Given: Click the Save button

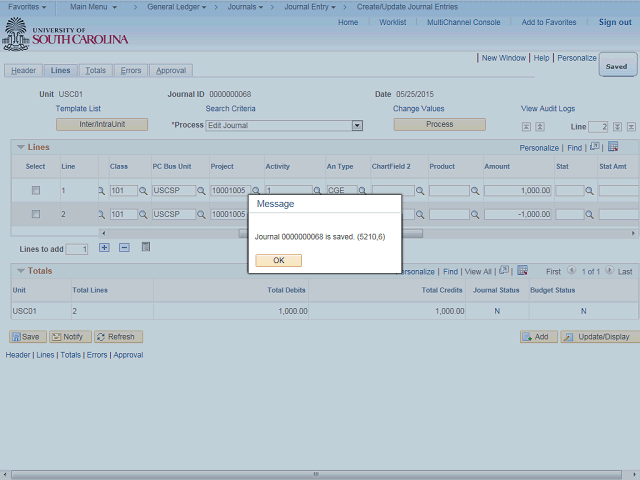Looking at the screenshot, I should [28, 337].
